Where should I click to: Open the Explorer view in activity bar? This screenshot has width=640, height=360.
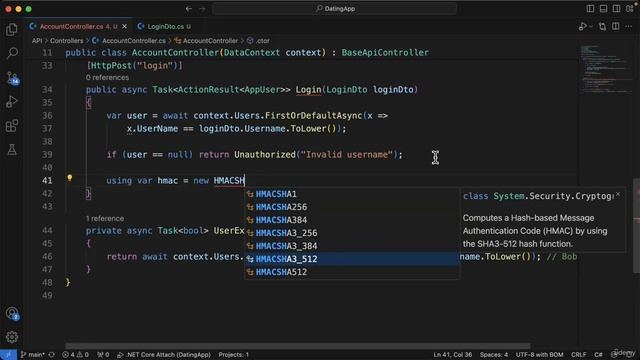12,29
